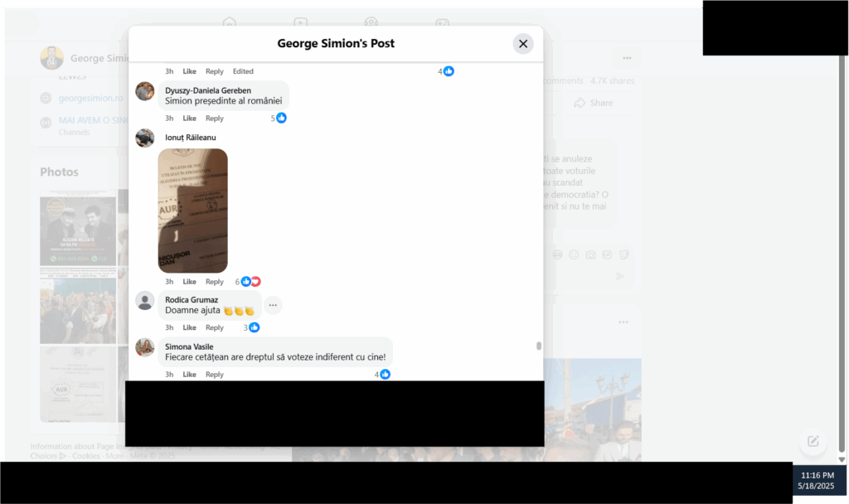Open the timestamp of Dyuszy-Daniela Gereben's comment
This screenshot has width=849, height=504.
pyautogui.click(x=169, y=119)
